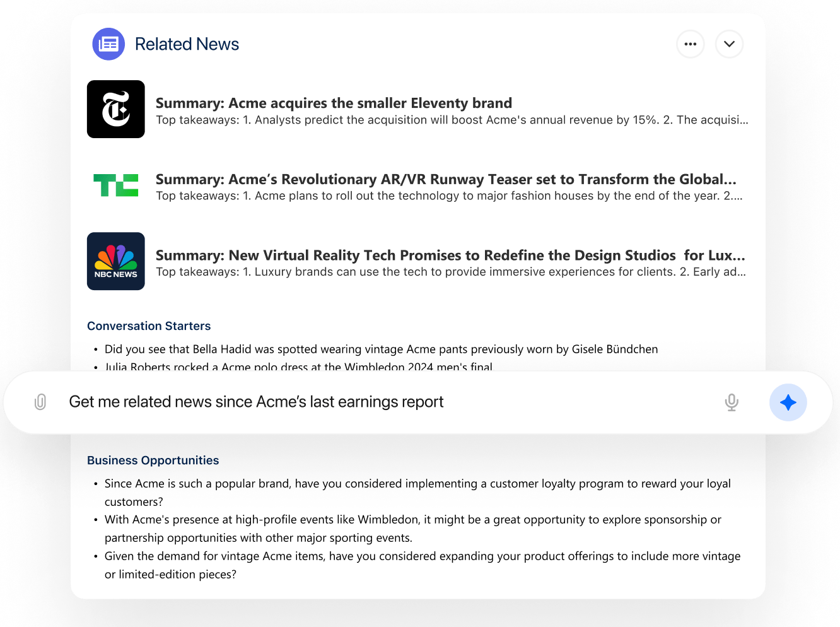Open the three-dot more options menu
Viewport: 840px width, 627px height.
click(x=690, y=44)
